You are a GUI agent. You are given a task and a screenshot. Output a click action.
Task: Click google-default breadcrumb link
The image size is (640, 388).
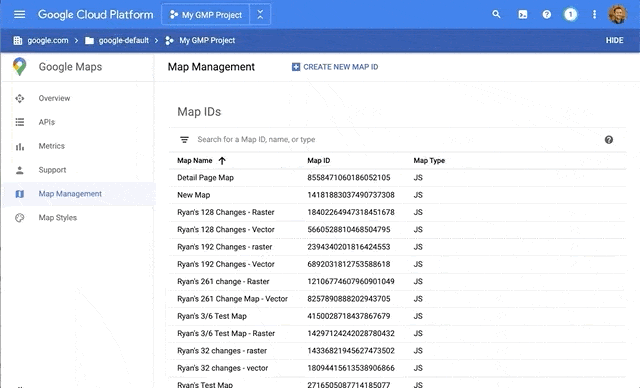pyautogui.click(x=124, y=40)
